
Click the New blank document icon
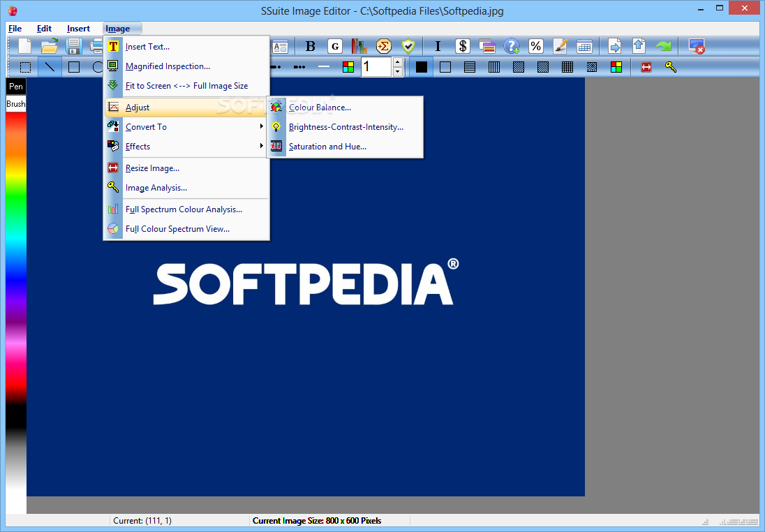pos(24,46)
